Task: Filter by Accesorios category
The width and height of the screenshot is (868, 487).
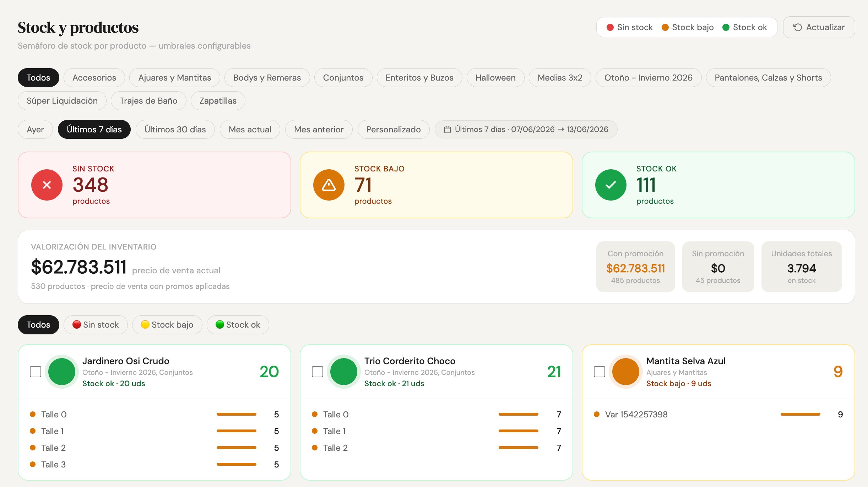Action: click(94, 77)
